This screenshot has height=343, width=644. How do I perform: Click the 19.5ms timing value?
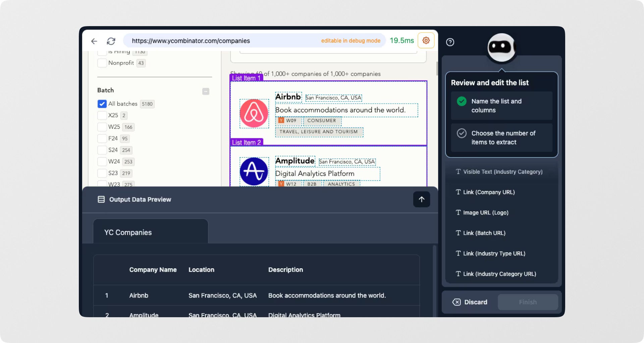tap(402, 41)
